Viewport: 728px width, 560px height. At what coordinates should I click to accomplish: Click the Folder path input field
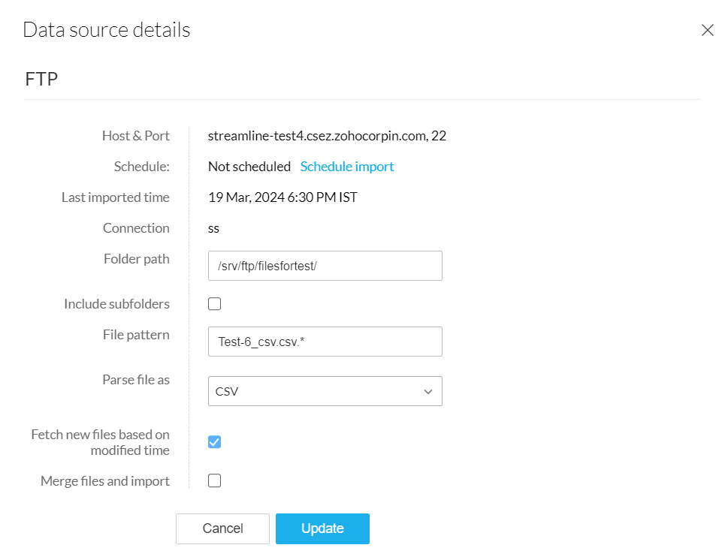click(325, 266)
